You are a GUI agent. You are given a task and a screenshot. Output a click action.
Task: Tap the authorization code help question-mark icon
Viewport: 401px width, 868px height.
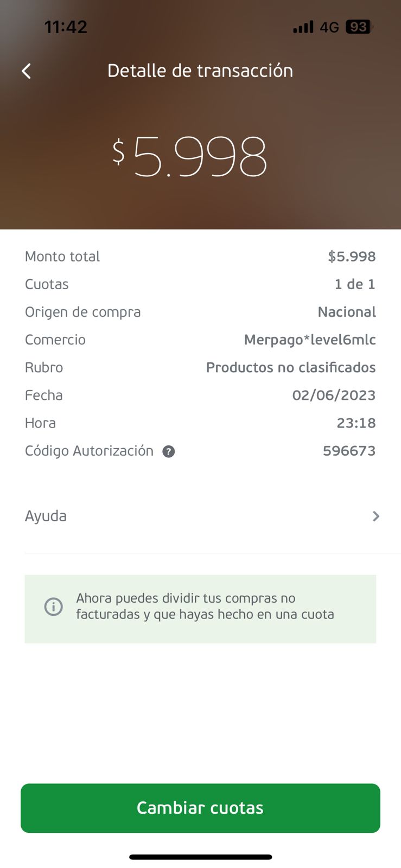pyautogui.click(x=169, y=451)
